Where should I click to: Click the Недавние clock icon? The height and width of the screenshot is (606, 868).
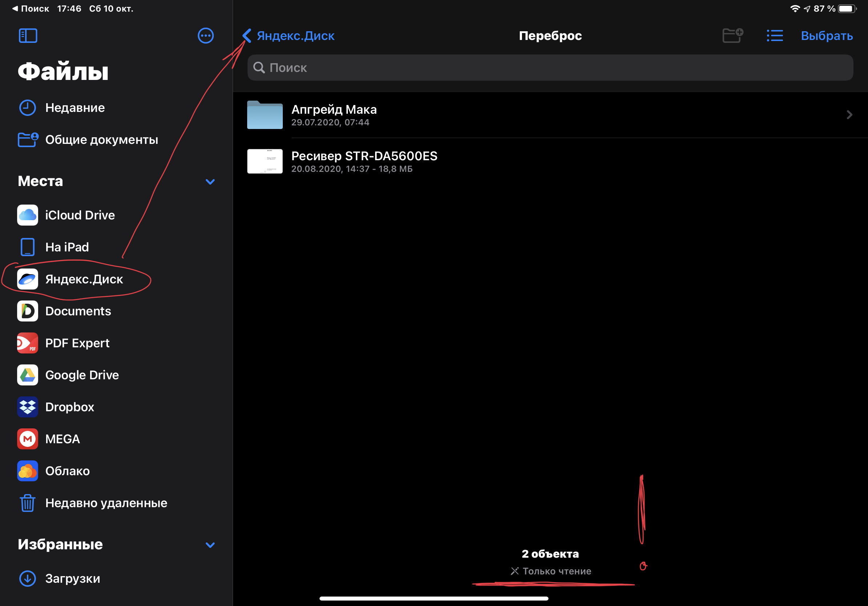click(x=28, y=108)
